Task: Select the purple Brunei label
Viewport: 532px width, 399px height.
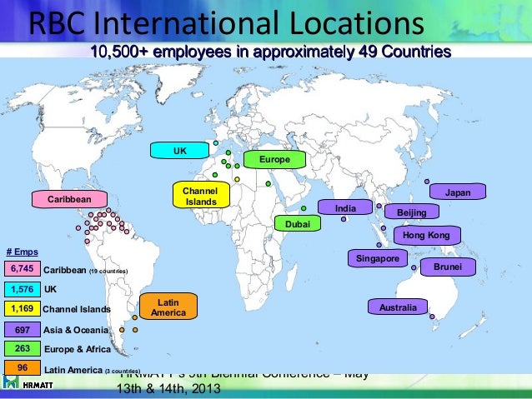Action: pos(448,267)
